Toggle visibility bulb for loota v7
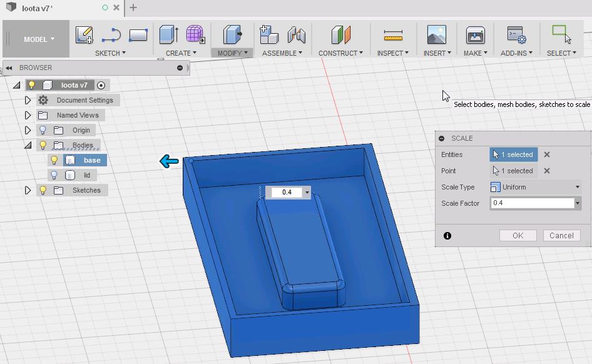This screenshot has height=364, width=592. pos(32,85)
